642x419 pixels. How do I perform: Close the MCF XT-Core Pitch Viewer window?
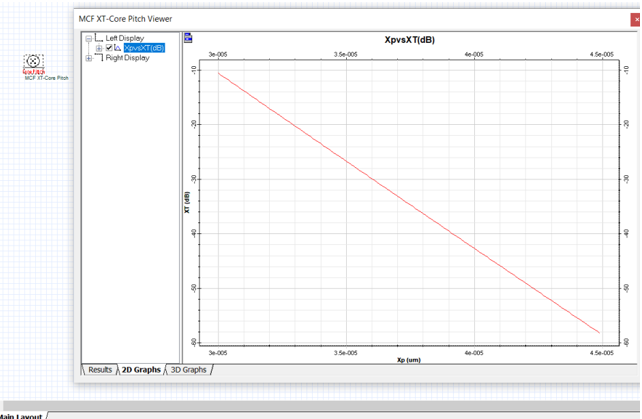point(636,19)
